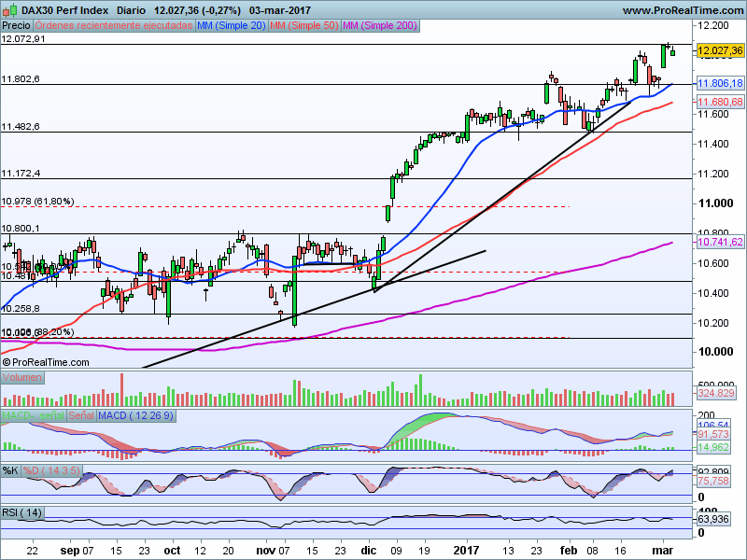This screenshot has width=747, height=560.
Task: Click the 10.258,8 horizontal level label
Action: pyautogui.click(x=21, y=309)
